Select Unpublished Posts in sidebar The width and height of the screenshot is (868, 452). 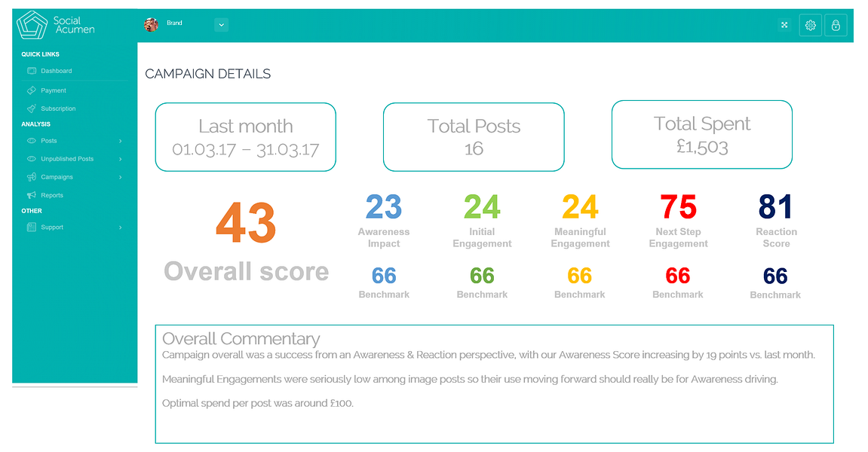[67, 159]
